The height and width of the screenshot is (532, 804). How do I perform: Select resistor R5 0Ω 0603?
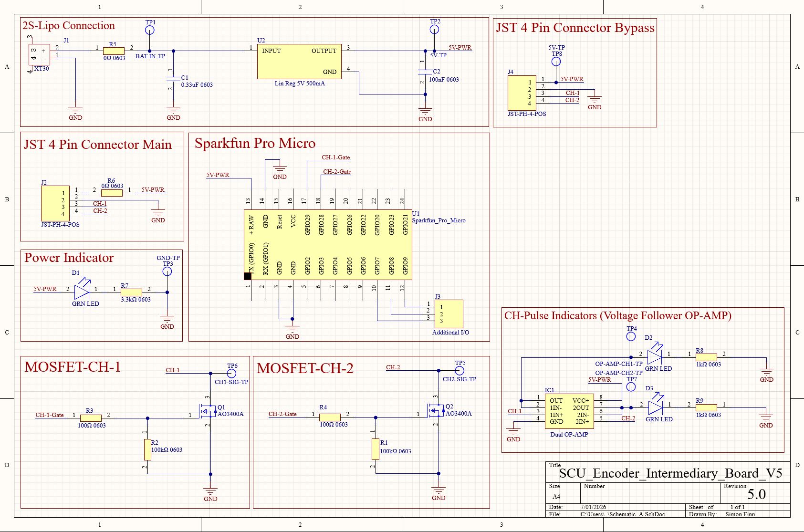coord(114,51)
